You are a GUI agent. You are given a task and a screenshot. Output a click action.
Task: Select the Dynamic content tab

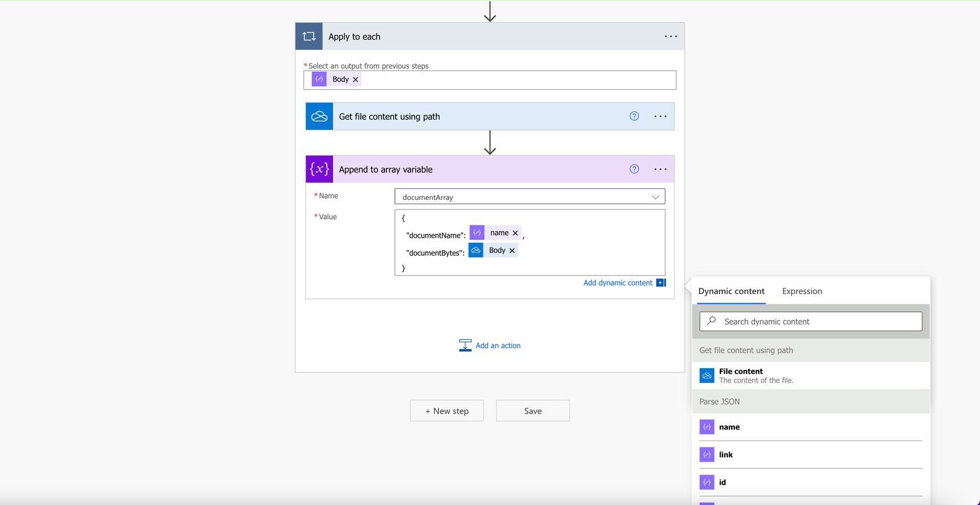point(731,291)
